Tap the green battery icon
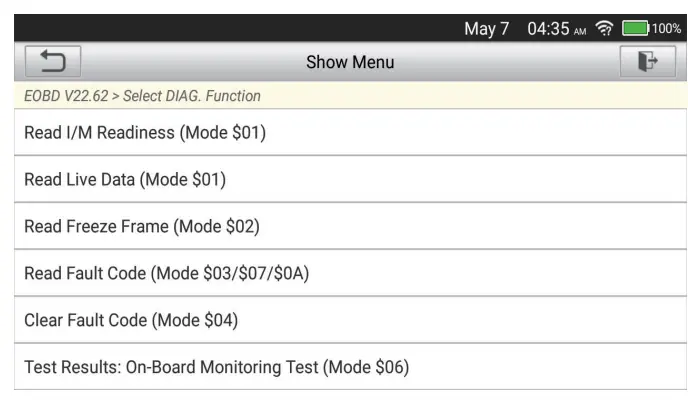688x413 pixels. tap(635, 29)
